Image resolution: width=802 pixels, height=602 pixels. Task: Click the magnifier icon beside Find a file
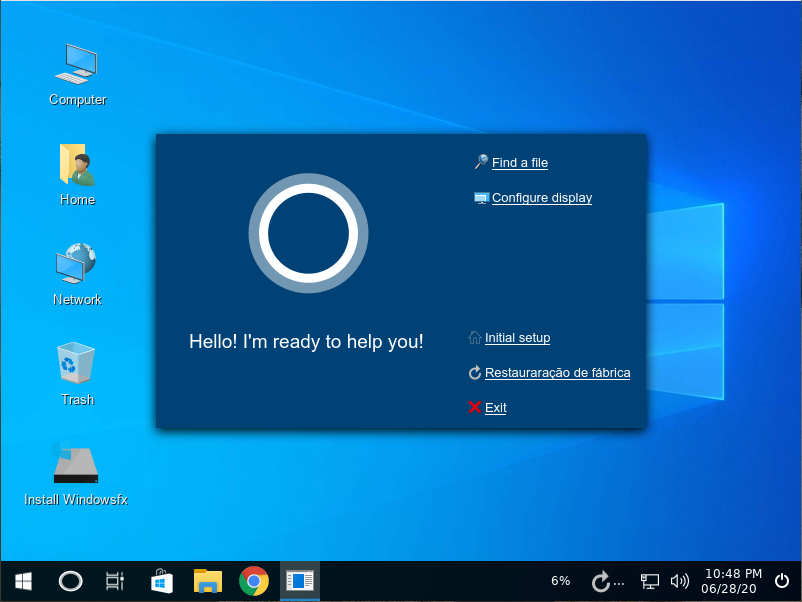(481, 162)
